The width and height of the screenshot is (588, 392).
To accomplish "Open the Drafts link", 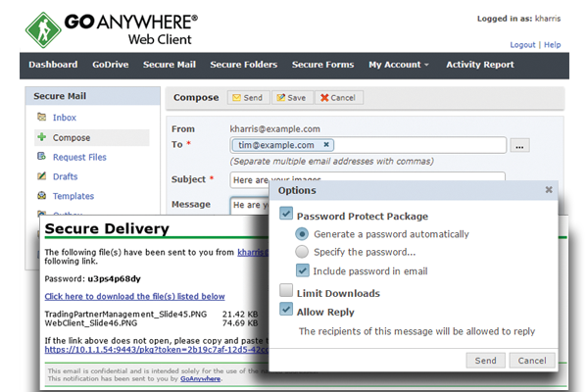I will click(66, 176).
